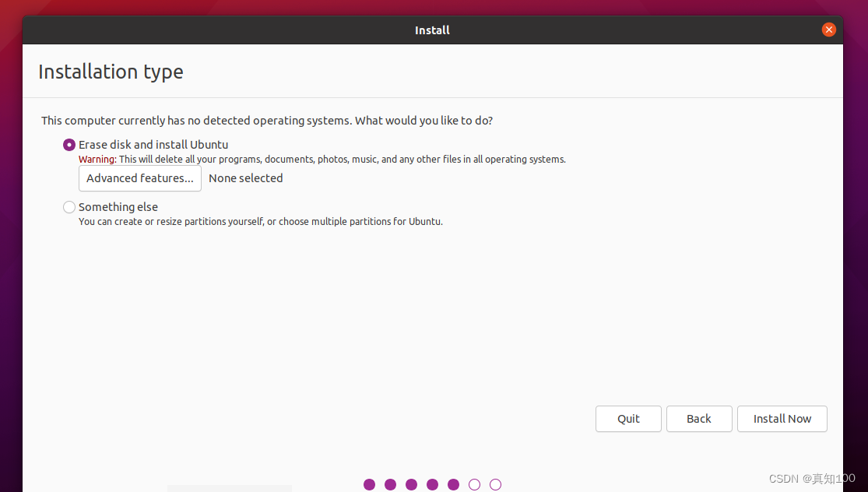Click the dark bar at screen bottom

(x=229, y=489)
